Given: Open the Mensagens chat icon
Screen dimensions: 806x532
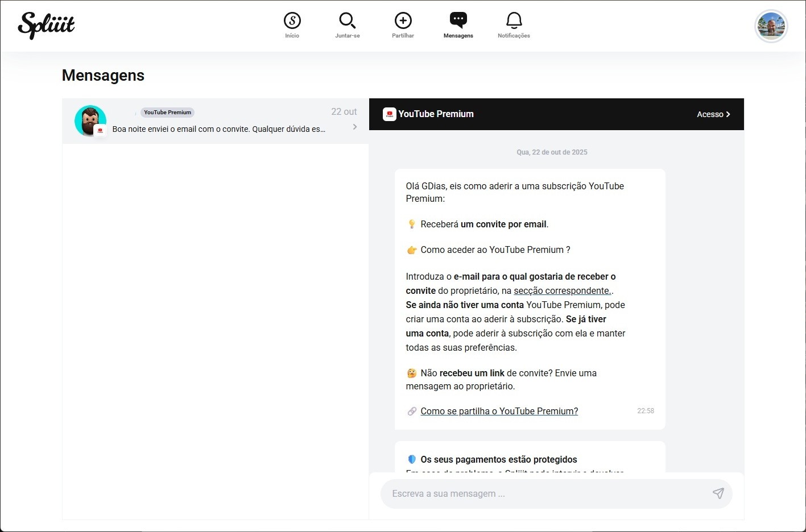Looking at the screenshot, I should [x=458, y=21].
